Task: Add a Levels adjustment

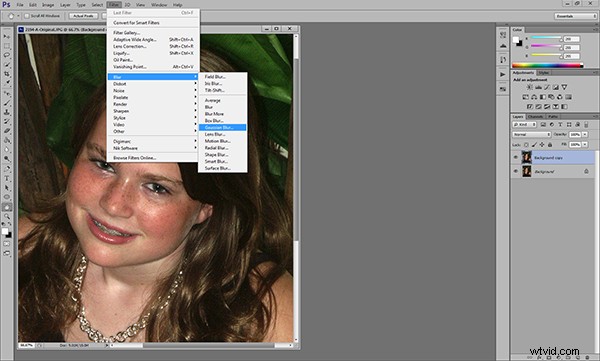Action: point(538,87)
